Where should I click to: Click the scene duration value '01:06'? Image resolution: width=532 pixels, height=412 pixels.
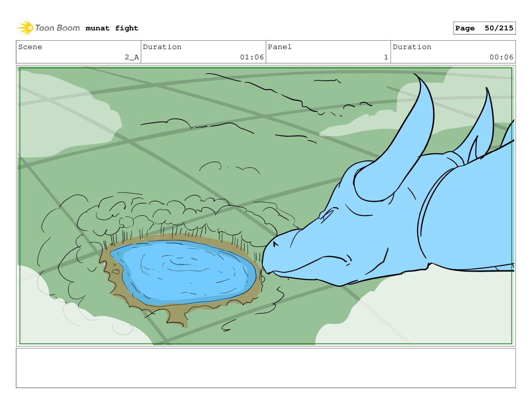point(252,57)
